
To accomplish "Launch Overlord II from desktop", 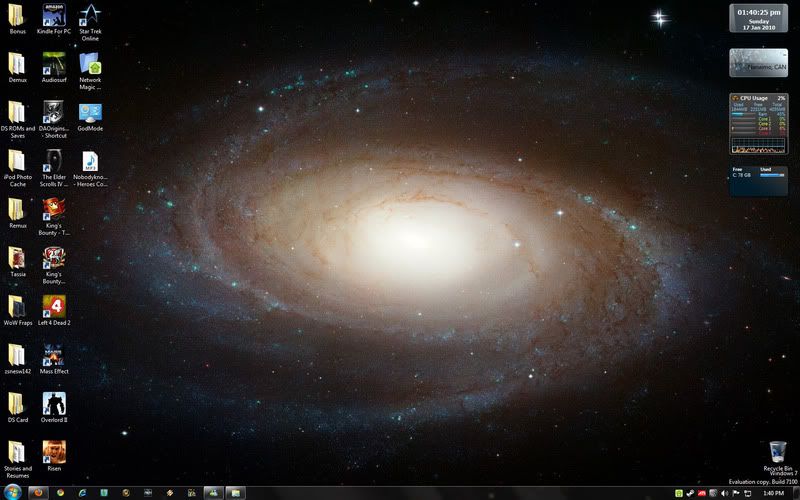I will tap(54, 404).
